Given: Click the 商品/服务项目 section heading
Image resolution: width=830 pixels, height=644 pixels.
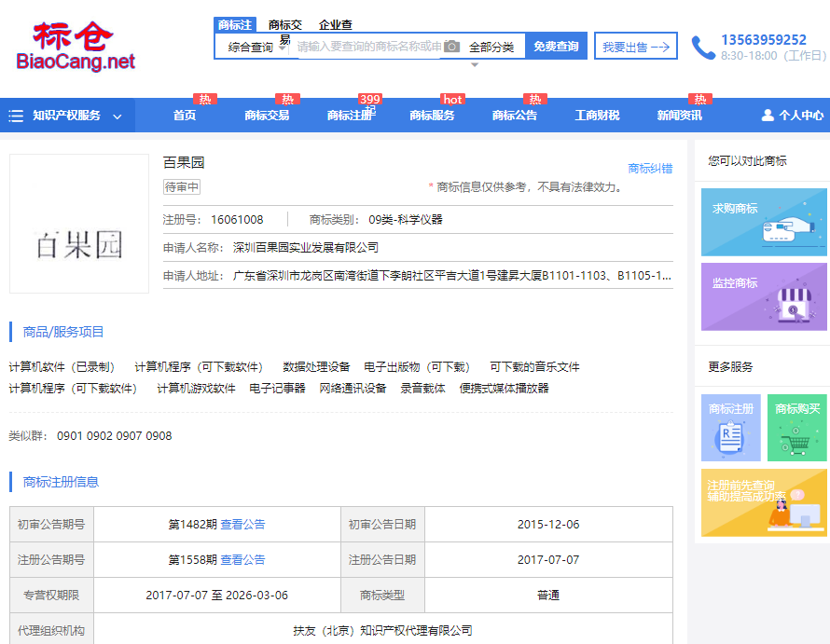Looking at the screenshot, I should pyautogui.click(x=63, y=332).
